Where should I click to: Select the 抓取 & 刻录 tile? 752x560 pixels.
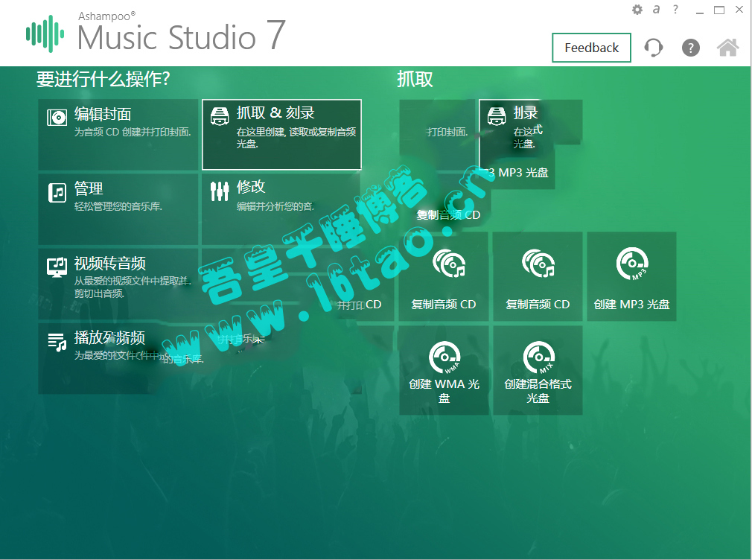click(x=281, y=134)
